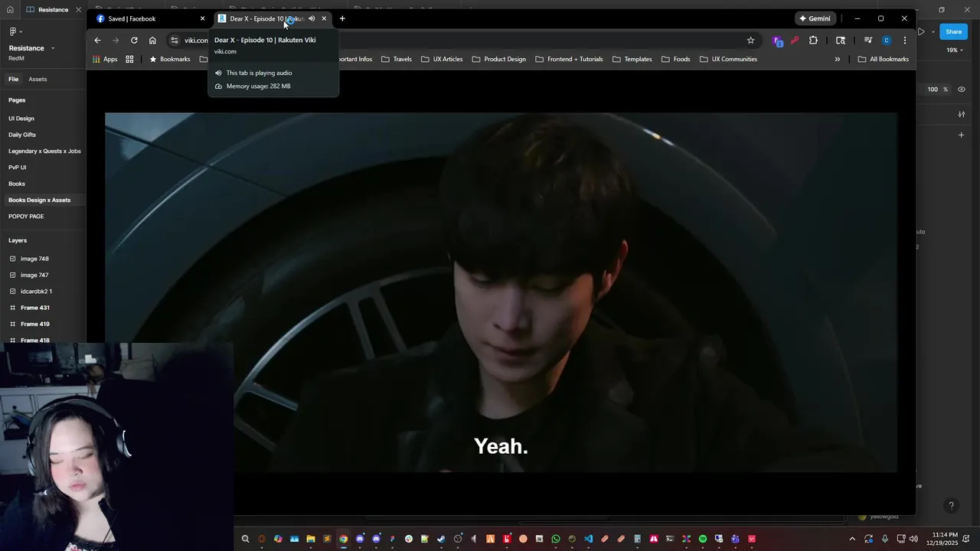Open the PvP UI page
The image size is (980, 551).
[18, 168]
